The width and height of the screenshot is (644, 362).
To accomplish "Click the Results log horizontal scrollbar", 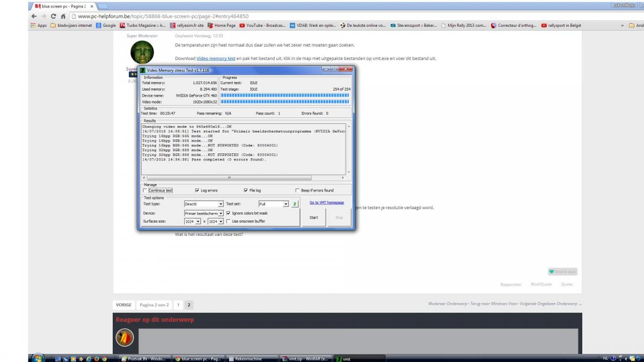I will click(243, 178).
